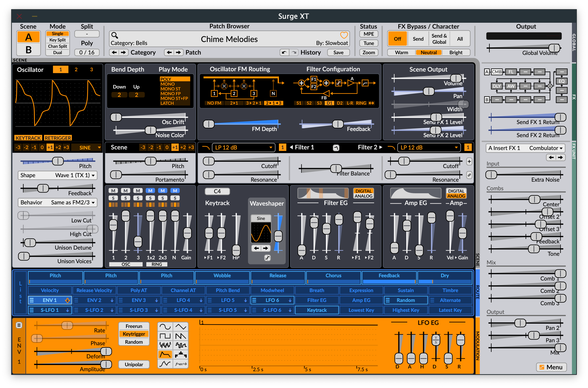Click the filter 2 cutoff offset plus icon
Screen dimensions: 588x388
[469, 162]
